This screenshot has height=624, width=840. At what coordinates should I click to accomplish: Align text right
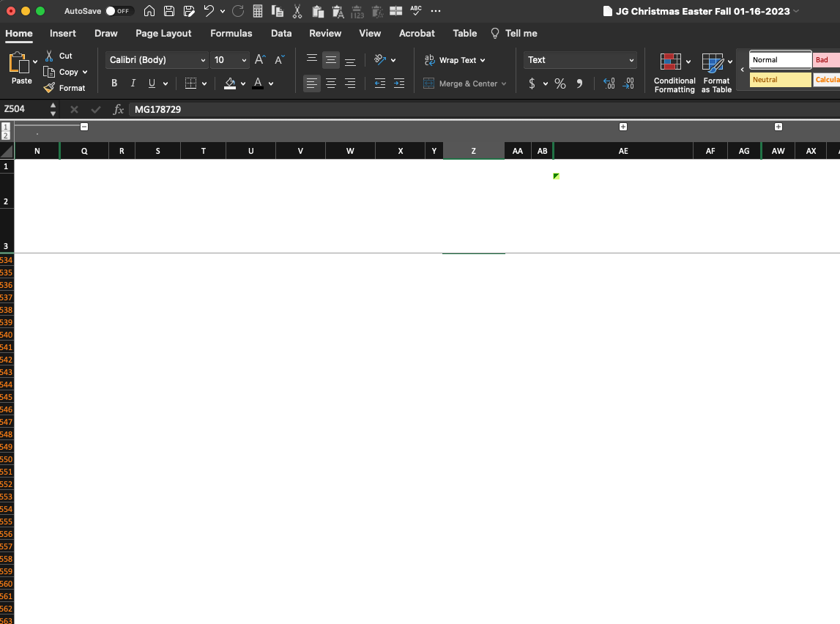(x=350, y=83)
